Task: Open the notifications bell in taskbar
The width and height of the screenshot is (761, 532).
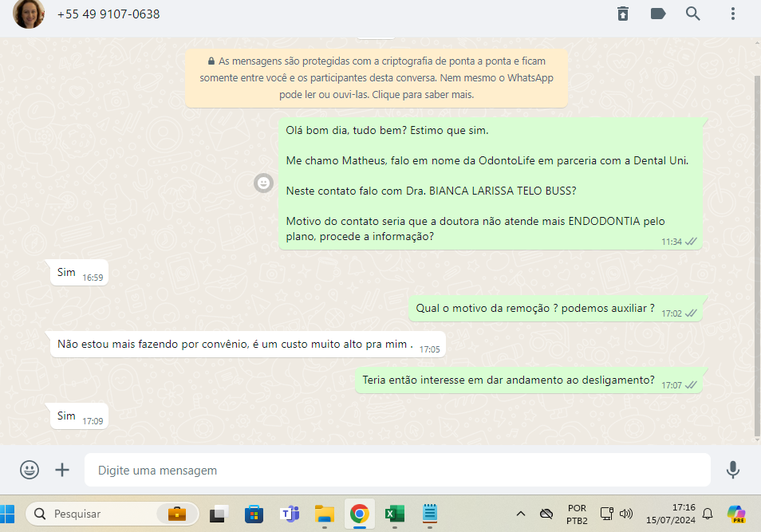Action: [707, 514]
